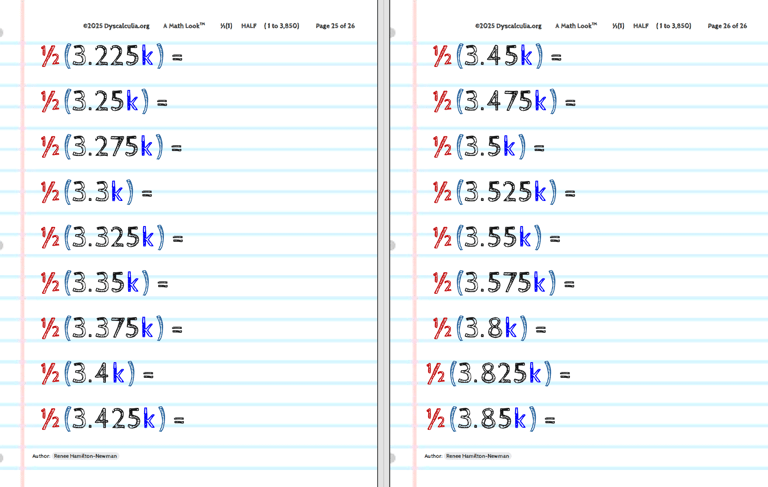This screenshot has height=487, width=768.
Task: Click author name Renee Hamilton-Newman on page 26
Action: tap(478, 456)
